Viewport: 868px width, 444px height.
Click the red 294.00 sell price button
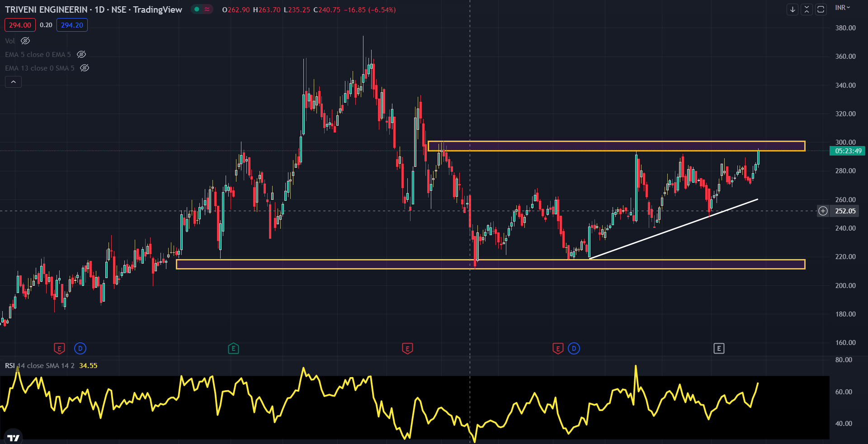pyautogui.click(x=20, y=25)
